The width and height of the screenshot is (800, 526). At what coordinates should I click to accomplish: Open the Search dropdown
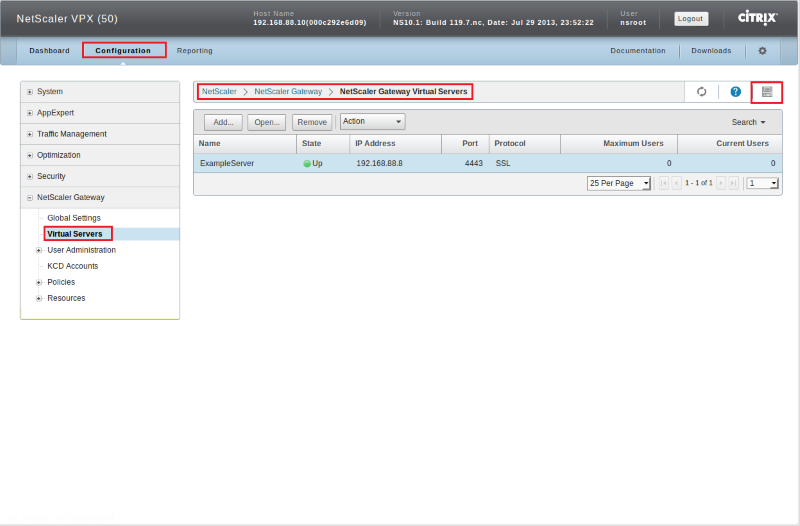tap(748, 122)
